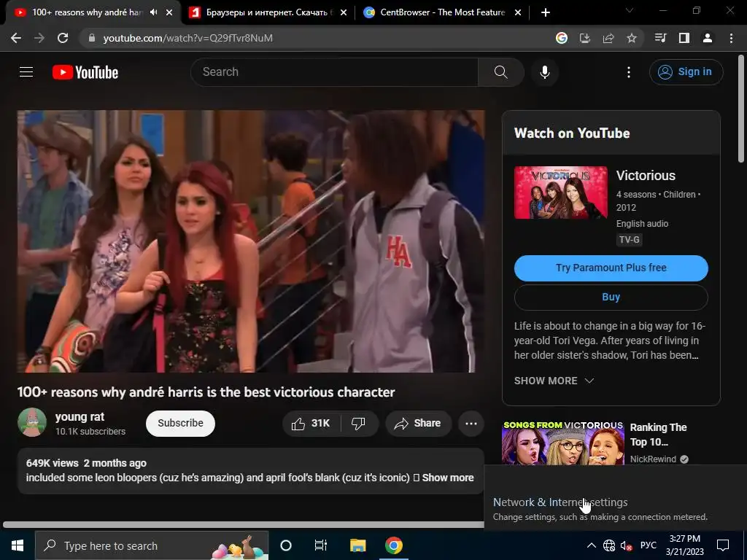Switch to the Браузеры и интернет tab
747x560 pixels.
tap(267, 12)
